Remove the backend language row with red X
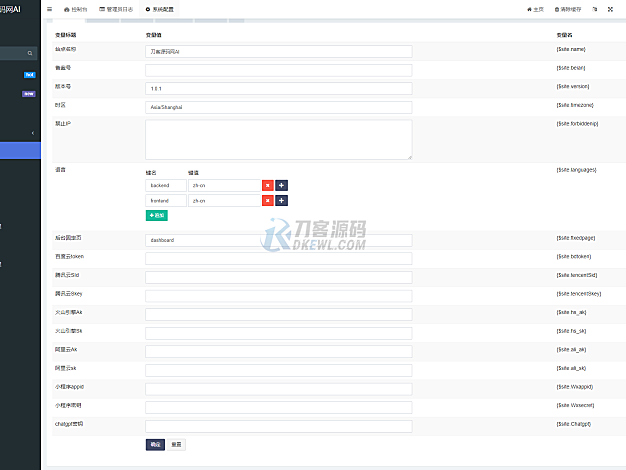This screenshot has height=470, width=626. [x=268, y=185]
